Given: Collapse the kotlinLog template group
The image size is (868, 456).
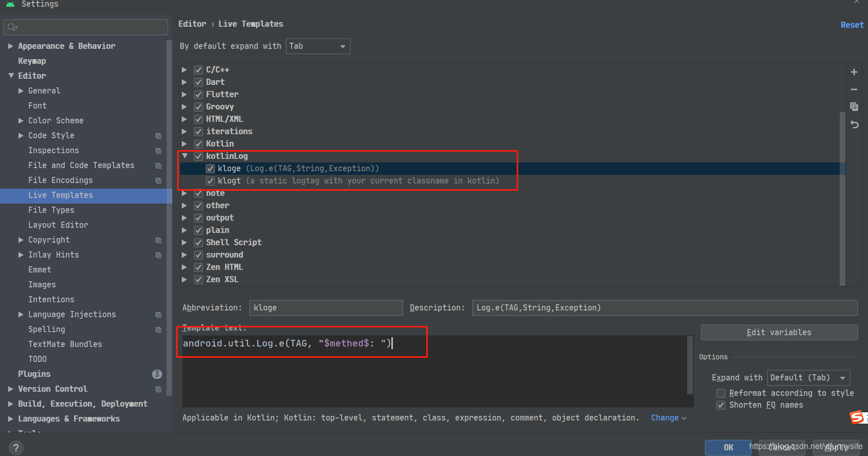Looking at the screenshot, I should [x=184, y=156].
